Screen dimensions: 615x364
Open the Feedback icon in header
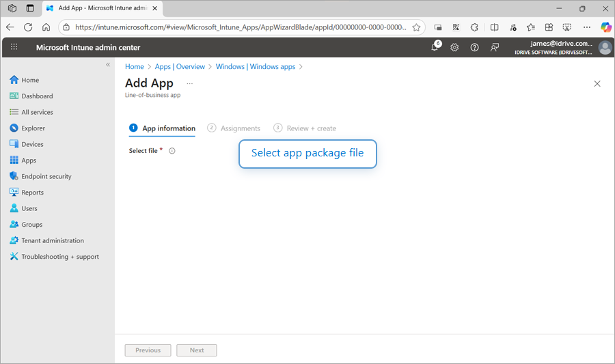click(x=495, y=47)
